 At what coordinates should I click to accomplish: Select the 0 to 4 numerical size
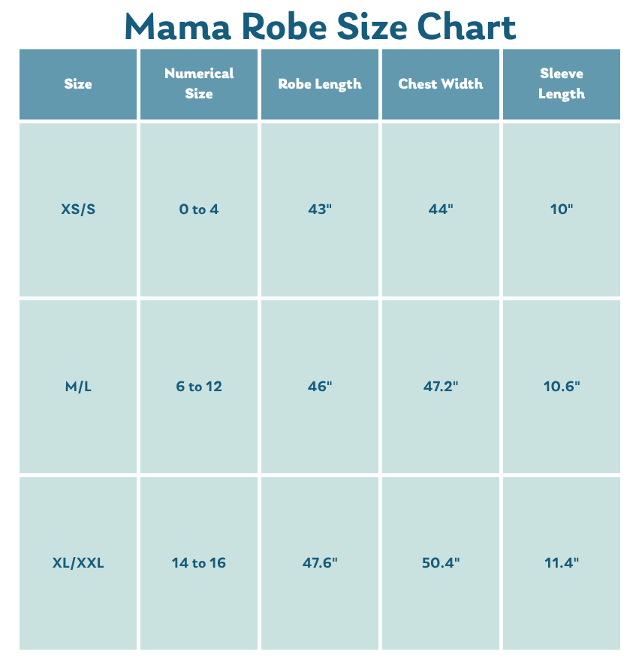coord(199,209)
